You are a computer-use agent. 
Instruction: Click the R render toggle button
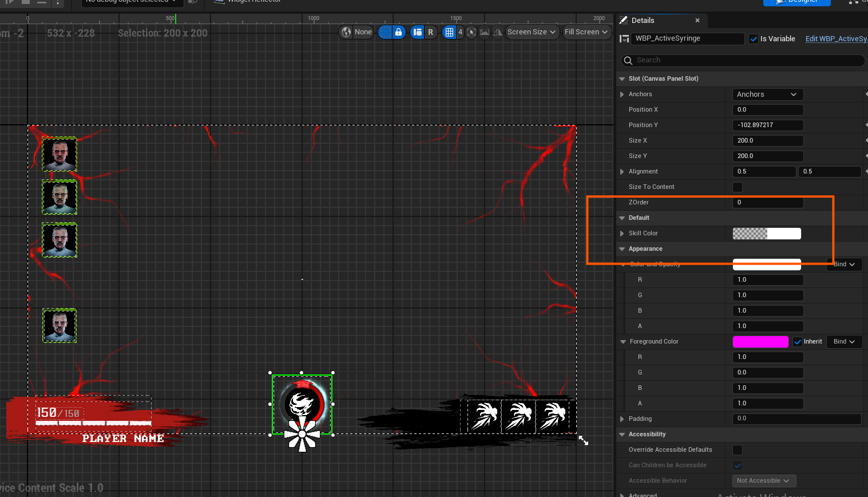(x=431, y=32)
